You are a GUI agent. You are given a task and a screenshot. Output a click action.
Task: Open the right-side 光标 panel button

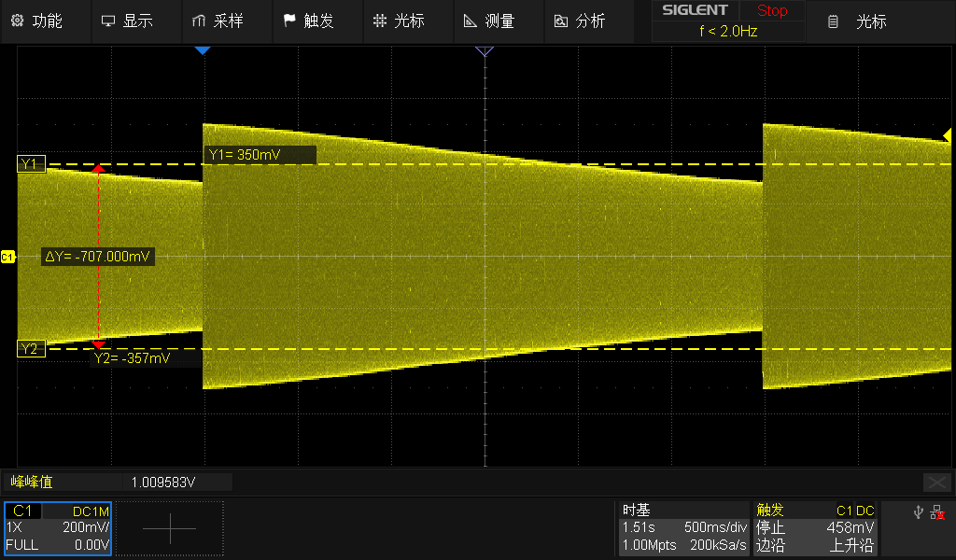881,22
